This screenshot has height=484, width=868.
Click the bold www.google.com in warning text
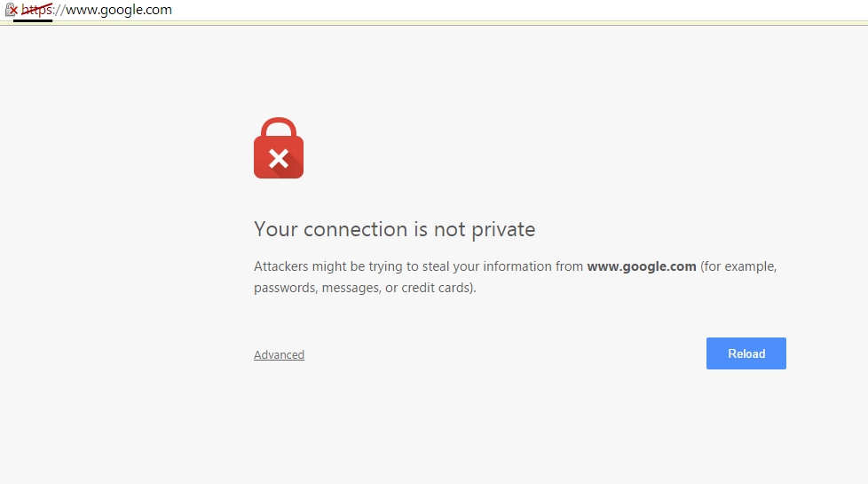tap(642, 266)
